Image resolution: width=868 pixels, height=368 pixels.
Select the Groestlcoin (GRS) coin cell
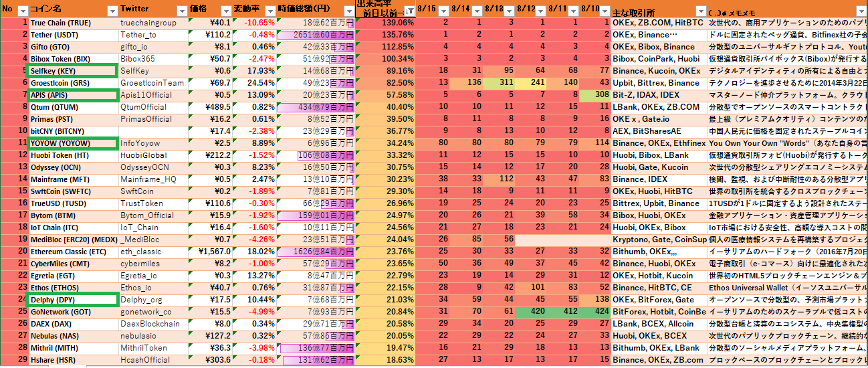click(73, 83)
